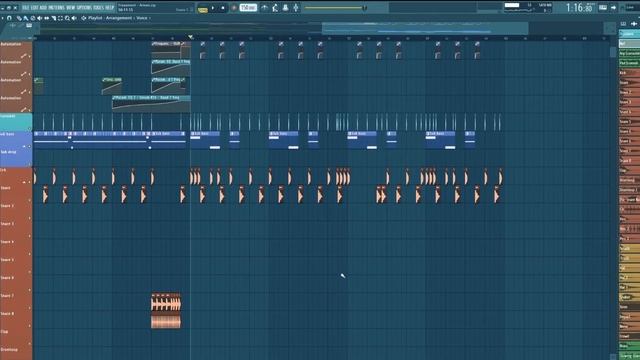Click the picker panel grid icon
The width and height of the screenshot is (640, 360).
[623, 24]
